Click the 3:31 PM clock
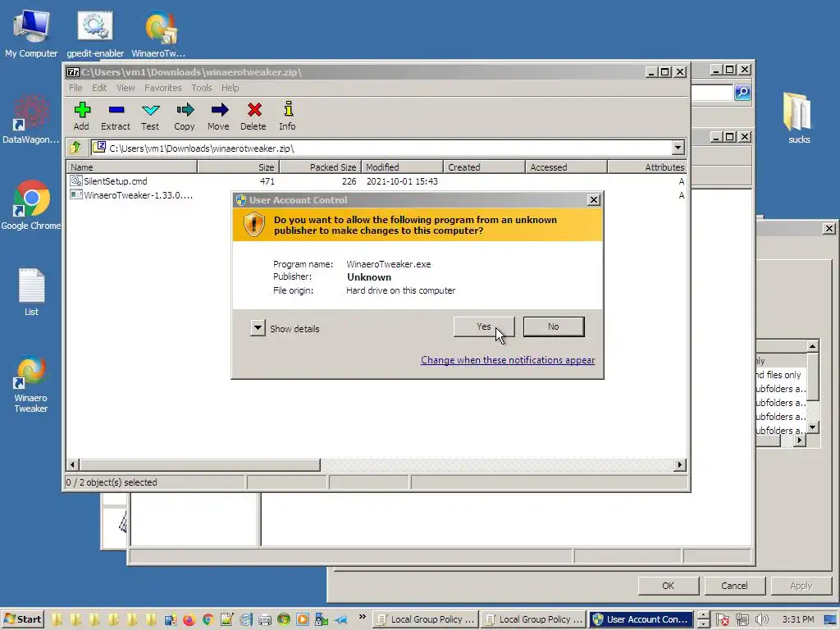The image size is (840, 630). tap(797, 619)
